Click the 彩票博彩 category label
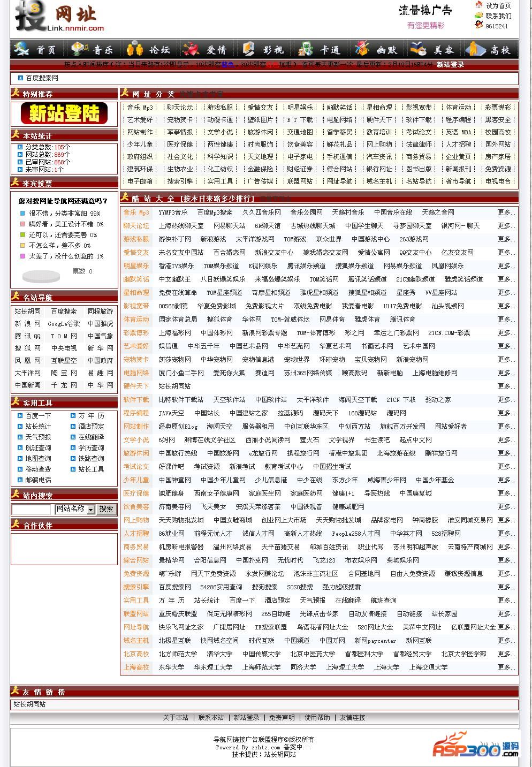 click(x=136, y=333)
